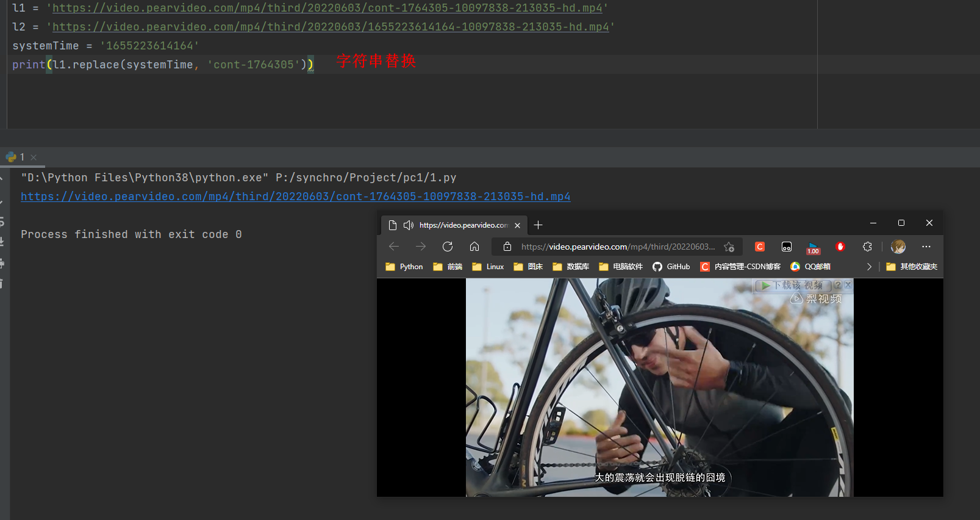Select the video.pearvideo.com browser tab
The width and height of the screenshot is (980, 520).
455,225
